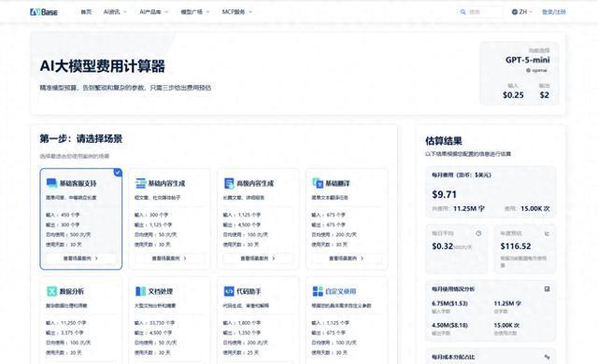Click the clock icon in daily average card
The width and height of the screenshot is (598, 364).
point(478,233)
